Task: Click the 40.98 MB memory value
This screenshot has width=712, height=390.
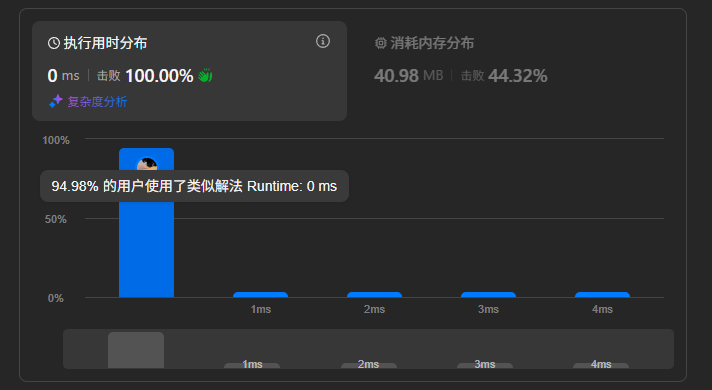Action: (x=409, y=76)
